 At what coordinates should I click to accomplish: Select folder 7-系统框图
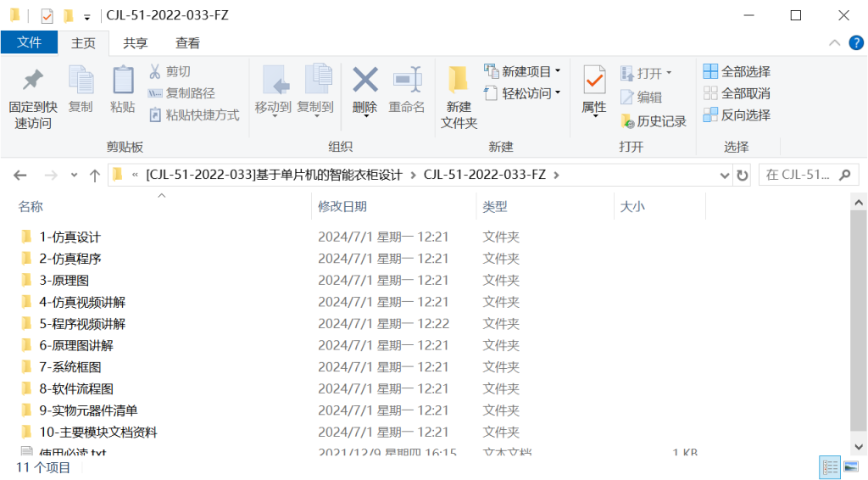tap(70, 367)
